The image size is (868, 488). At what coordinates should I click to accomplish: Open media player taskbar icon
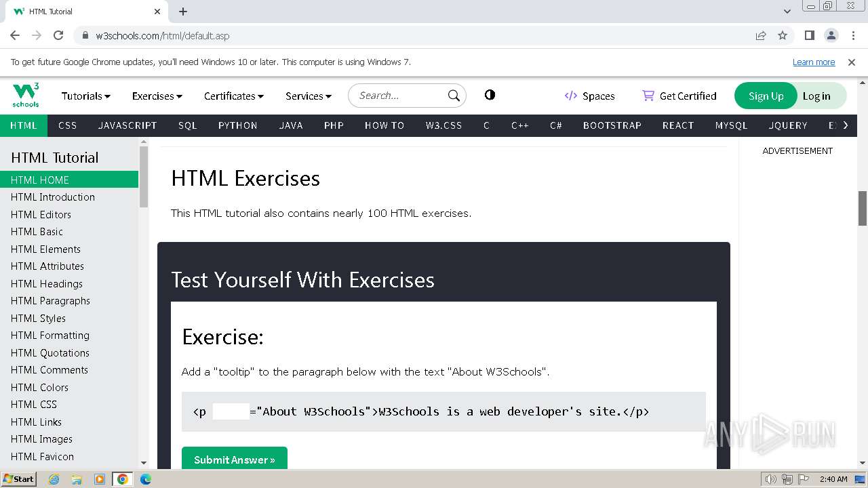(x=100, y=479)
